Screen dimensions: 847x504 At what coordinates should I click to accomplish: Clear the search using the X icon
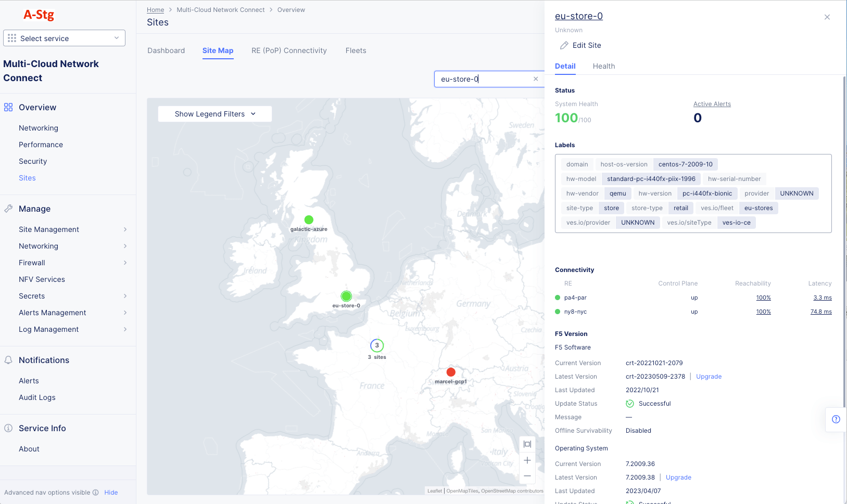(x=535, y=79)
